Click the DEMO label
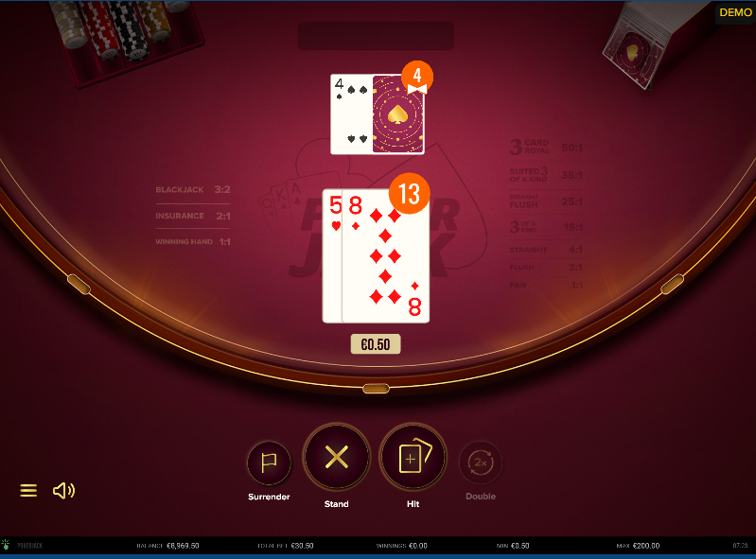 tap(735, 12)
